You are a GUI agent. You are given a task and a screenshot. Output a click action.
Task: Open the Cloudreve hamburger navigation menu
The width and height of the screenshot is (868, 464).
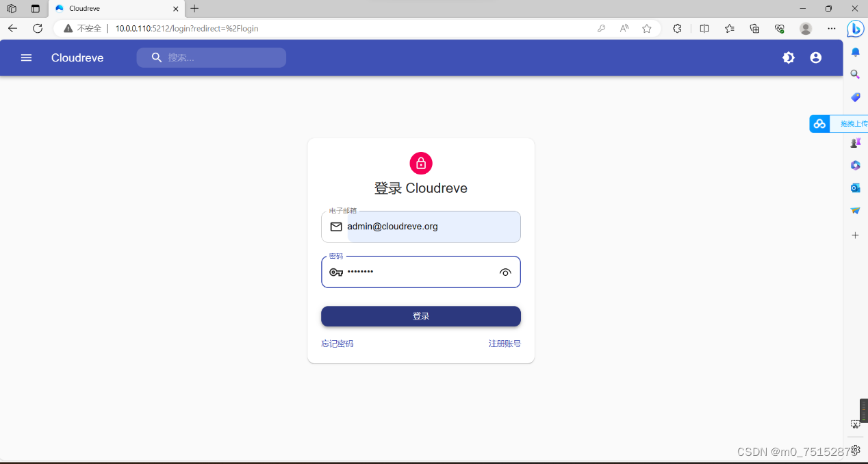click(x=26, y=57)
